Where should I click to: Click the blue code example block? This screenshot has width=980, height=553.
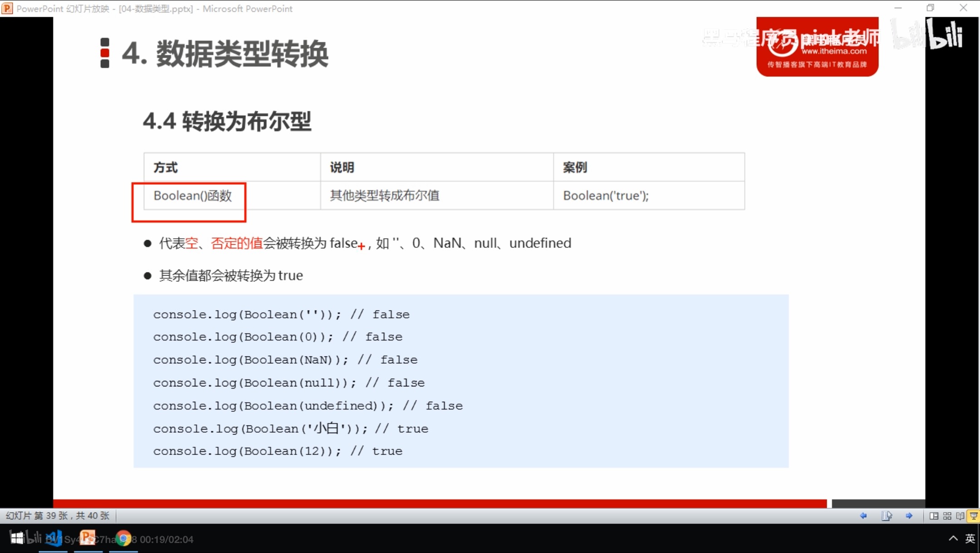point(461,381)
